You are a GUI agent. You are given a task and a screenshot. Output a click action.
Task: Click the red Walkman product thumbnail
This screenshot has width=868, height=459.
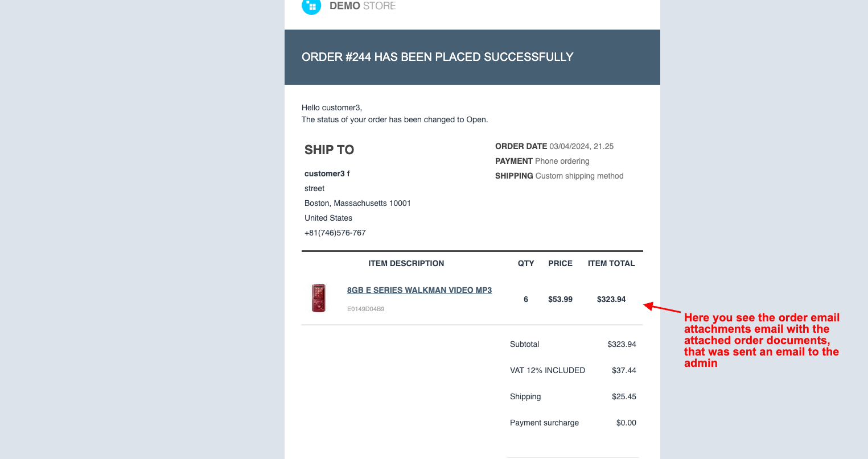319,298
